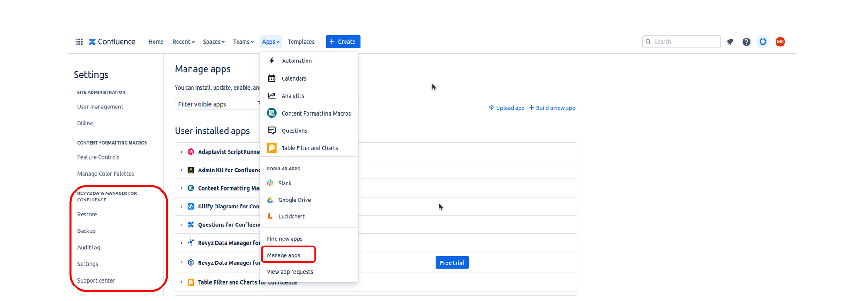This screenshot has height=301, width=868.
Task: Open the settings gear icon
Action: [x=763, y=42]
